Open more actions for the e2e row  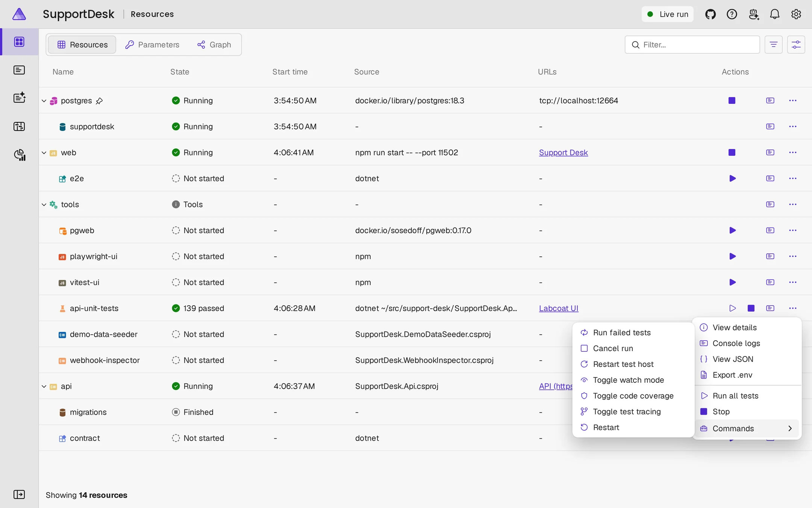tap(793, 178)
